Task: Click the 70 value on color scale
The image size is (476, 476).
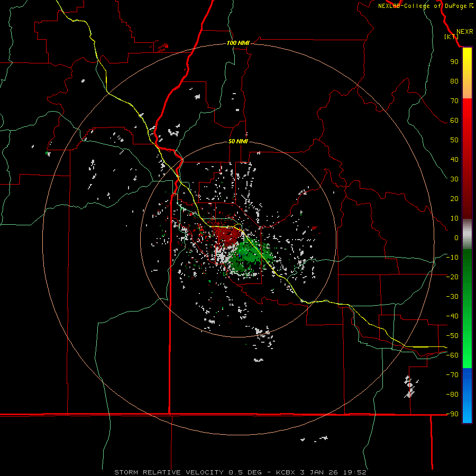Action: [454, 101]
